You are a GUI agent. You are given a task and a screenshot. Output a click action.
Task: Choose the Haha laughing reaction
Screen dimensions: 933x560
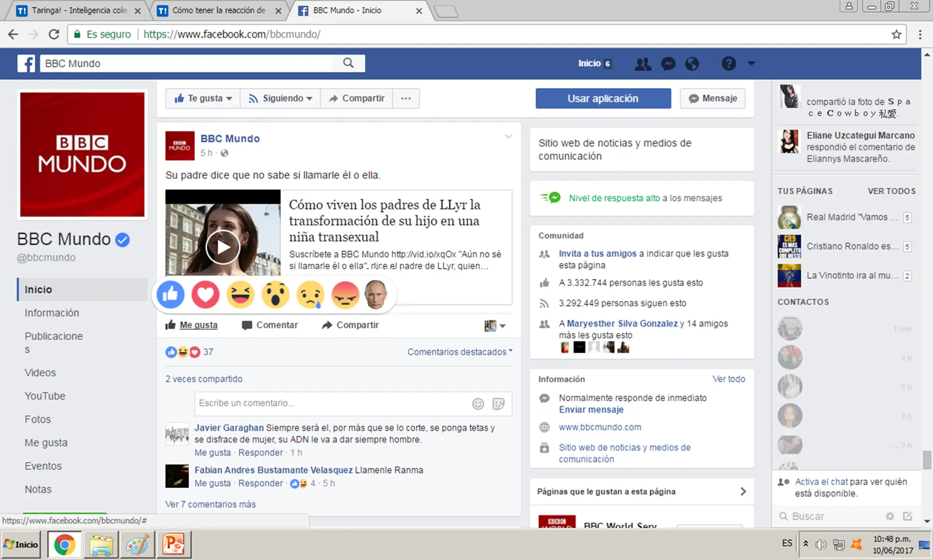click(x=240, y=295)
